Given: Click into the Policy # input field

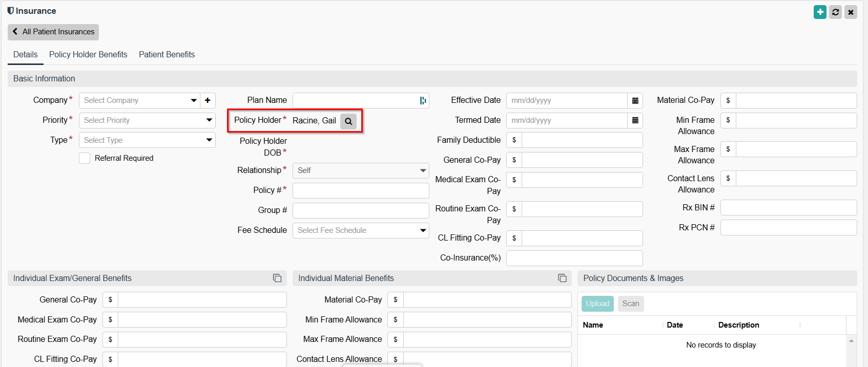Looking at the screenshot, I should coord(360,190).
